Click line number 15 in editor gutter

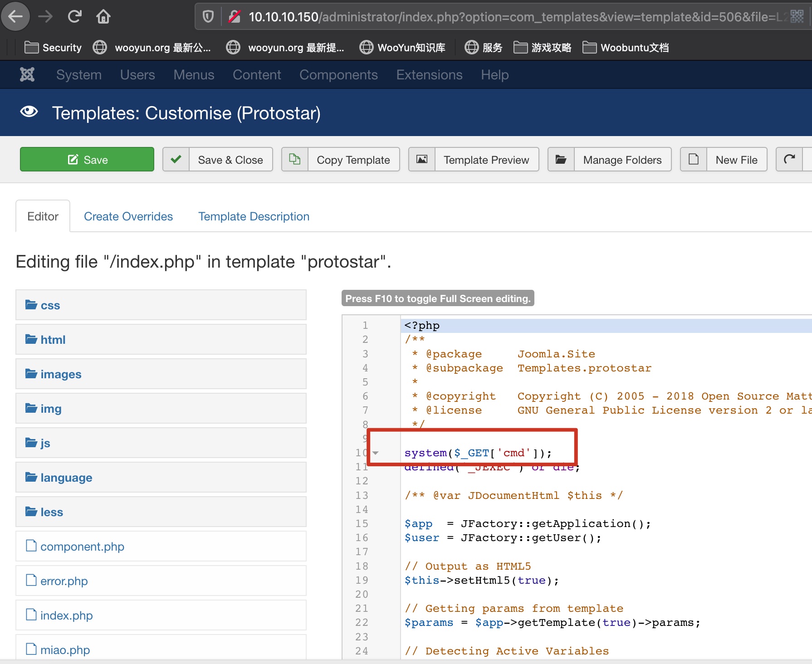pyautogui.click(x=362, y=523)
